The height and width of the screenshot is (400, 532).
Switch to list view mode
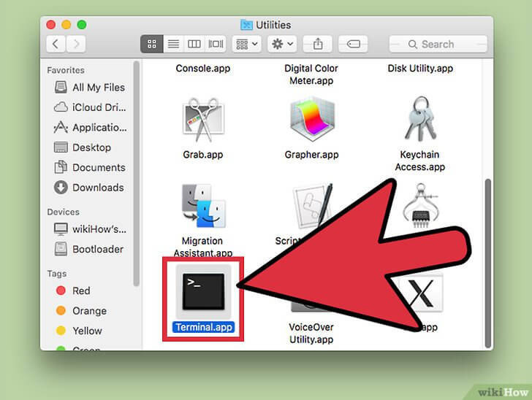173,44
